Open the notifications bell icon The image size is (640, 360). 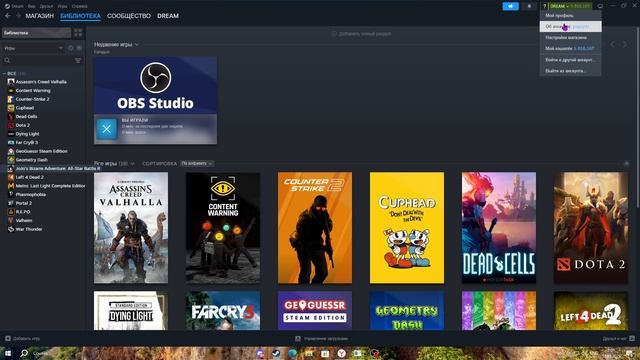coord(529,6)
